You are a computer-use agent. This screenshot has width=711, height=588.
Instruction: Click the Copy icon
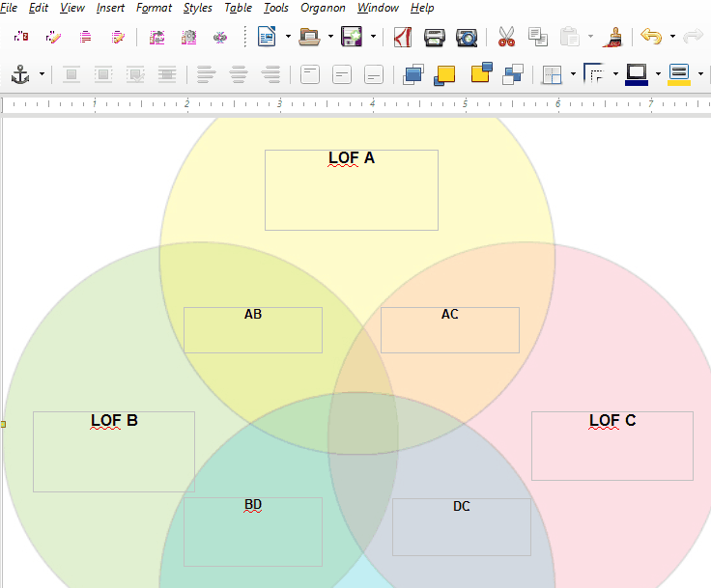pos(538,37)
